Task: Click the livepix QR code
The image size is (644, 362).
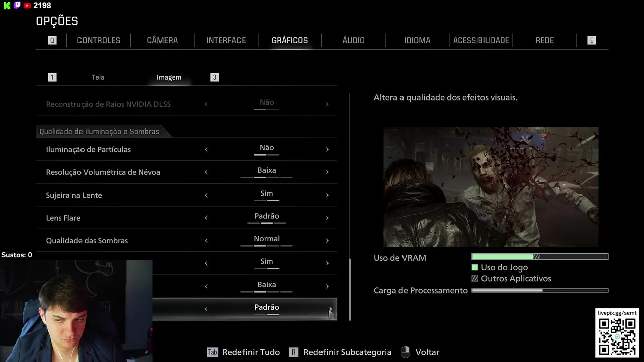Action: (x=617, y=336)
